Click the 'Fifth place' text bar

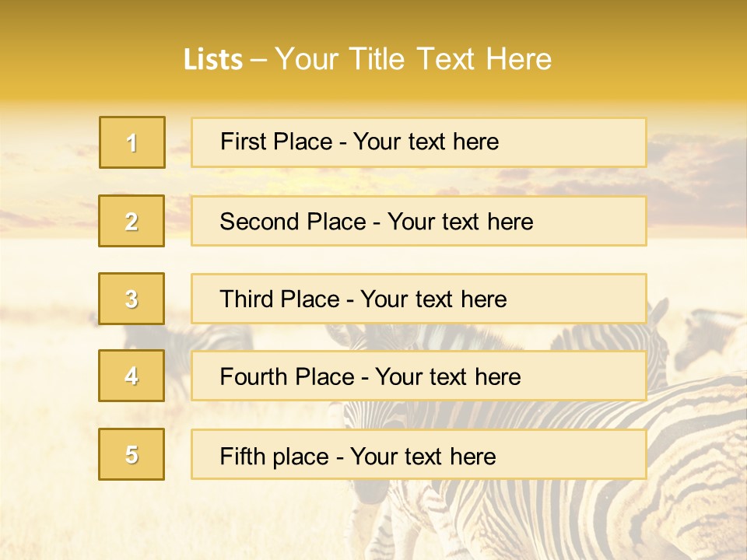[x=419, y=455]
